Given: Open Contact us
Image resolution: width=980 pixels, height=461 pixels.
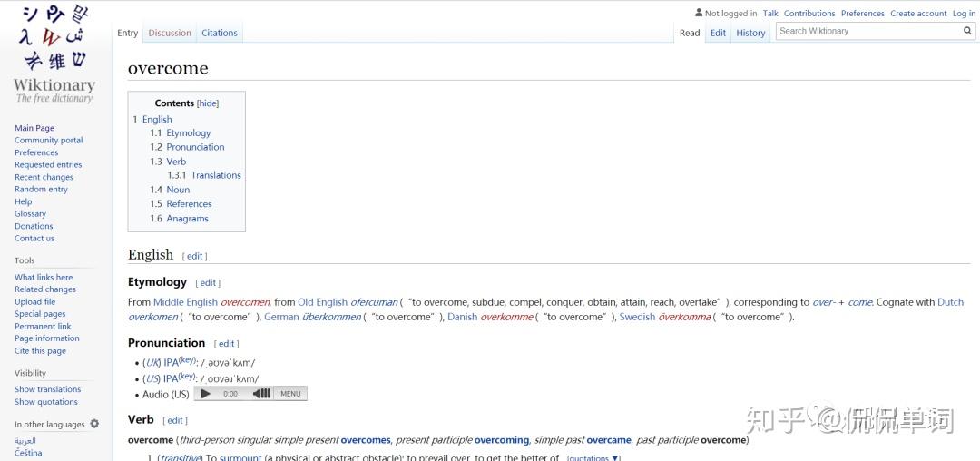Looking at the screenshot, I should point(34,238).
